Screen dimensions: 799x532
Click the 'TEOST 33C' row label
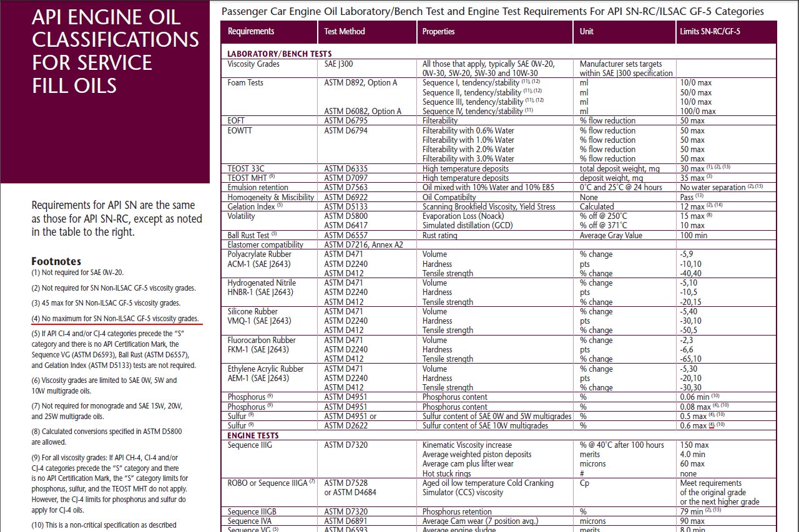pyautogui.click(x=246, y=168)
